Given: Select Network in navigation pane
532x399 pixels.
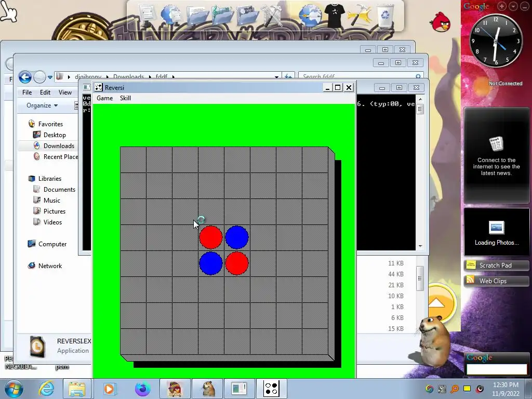Looking at the screenshot, I should 50,265.
